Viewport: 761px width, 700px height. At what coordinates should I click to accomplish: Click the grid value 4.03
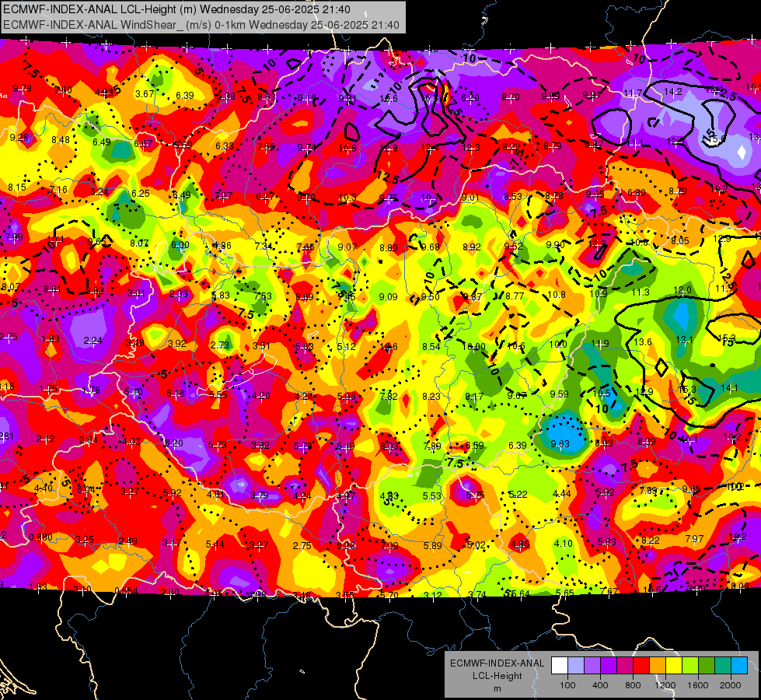[131, 442]
